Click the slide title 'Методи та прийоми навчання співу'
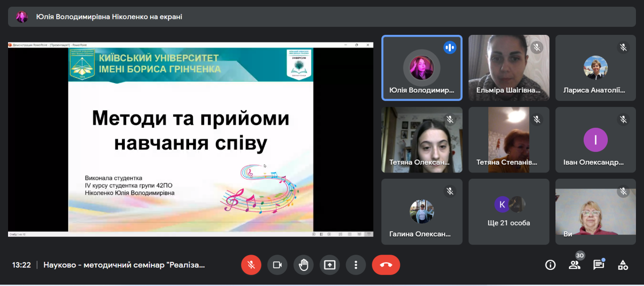644x286 pixels. (191, 131)
